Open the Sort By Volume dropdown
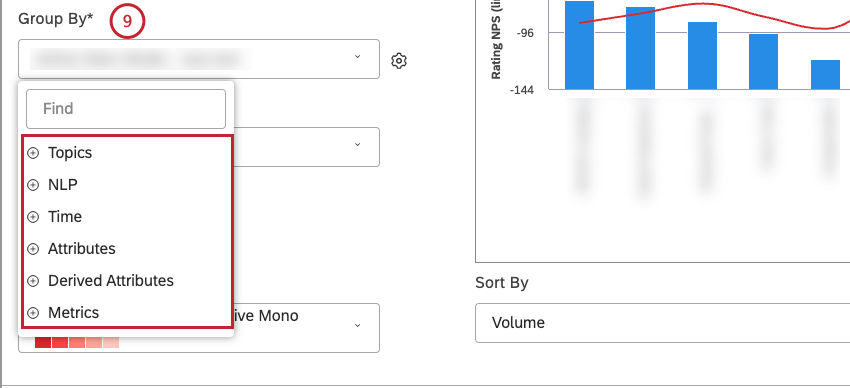The height and width of the screenshot is (388, 850). (x=662, y=323)
